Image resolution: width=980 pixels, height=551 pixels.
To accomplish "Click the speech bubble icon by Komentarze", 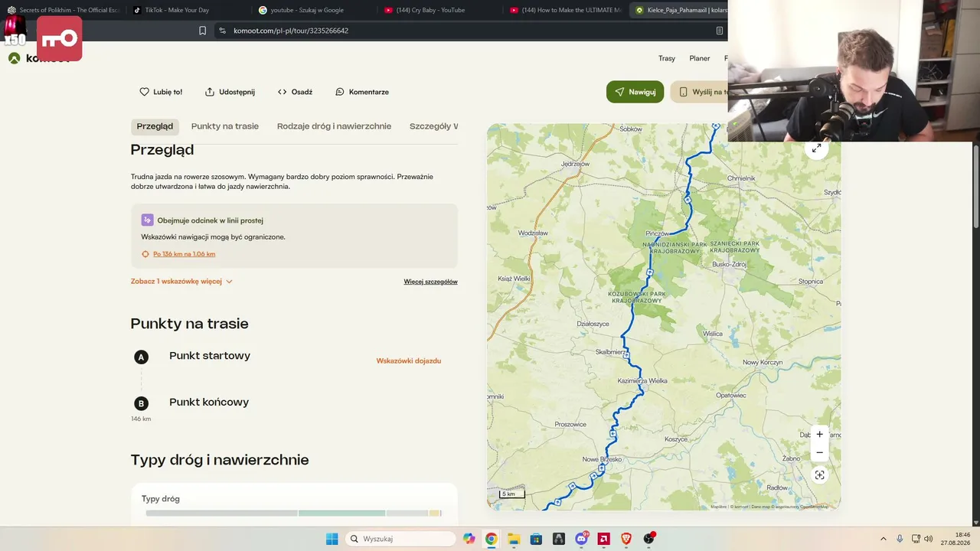I will click(340, 92).
